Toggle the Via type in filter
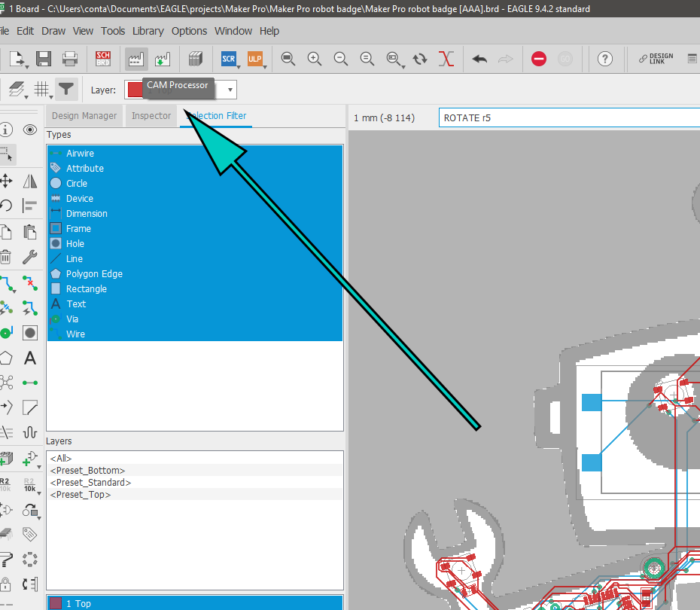Viewport: 700px width, 610px height. [72, 319]
